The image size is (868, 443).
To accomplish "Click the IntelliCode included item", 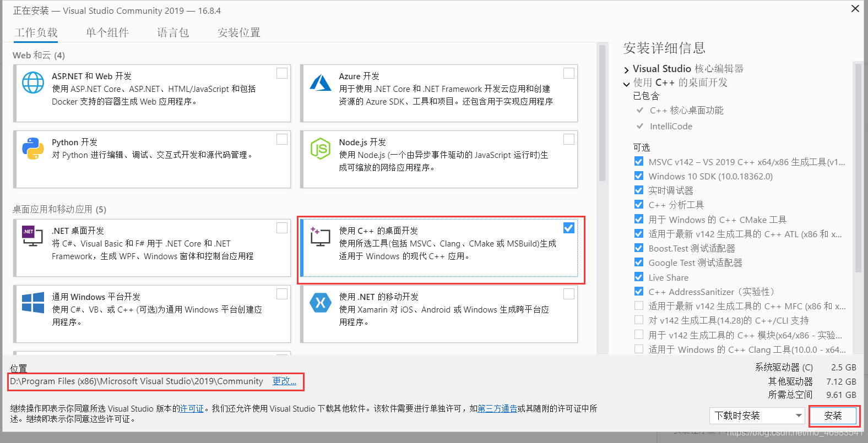I will coord(671,126).
